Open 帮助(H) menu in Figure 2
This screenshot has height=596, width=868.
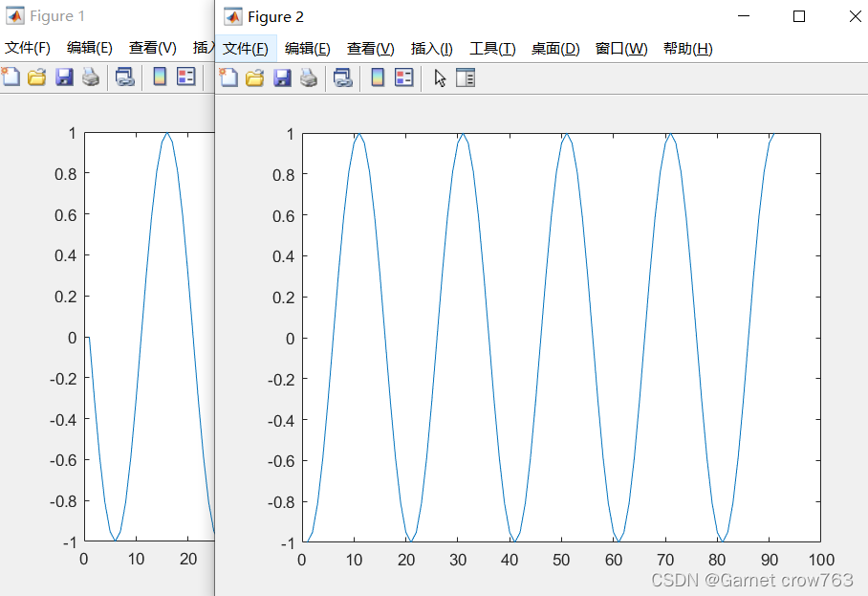pos(688,49)
